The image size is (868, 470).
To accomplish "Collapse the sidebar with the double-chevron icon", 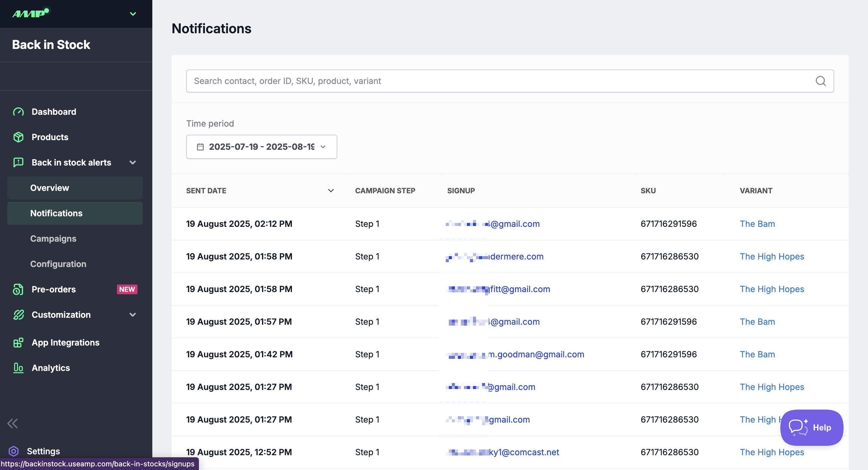I will pos(12,423).
